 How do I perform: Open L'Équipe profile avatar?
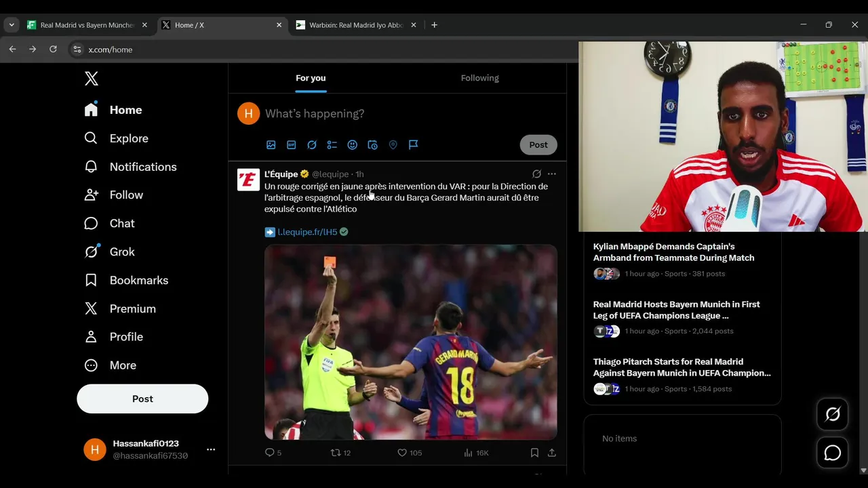coord(248,180)
